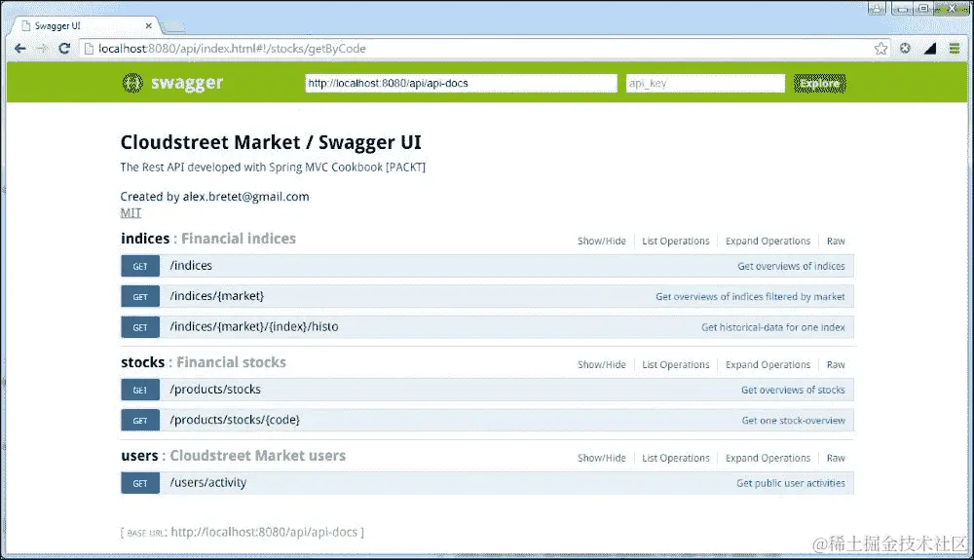The width and height of the screenshot is (974, 560).
Task: Toggle the indices section heading
Action: point(145,239)
